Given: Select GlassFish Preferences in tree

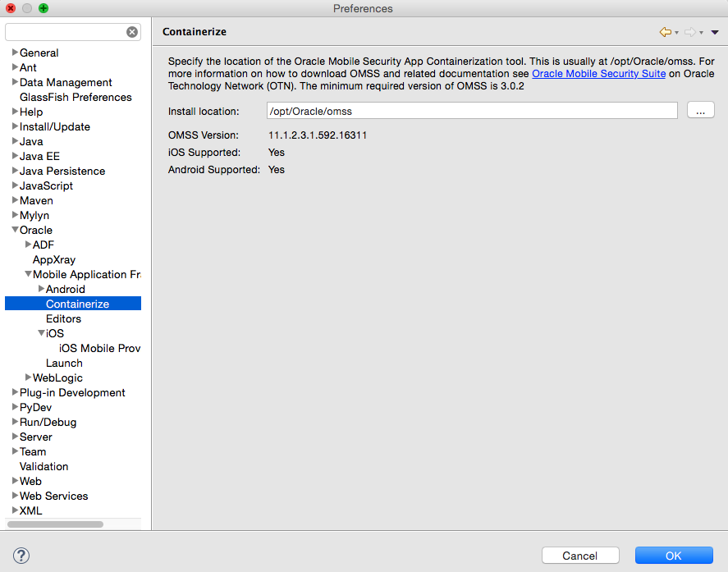Looking at the screenshot, I should point(76,97).
